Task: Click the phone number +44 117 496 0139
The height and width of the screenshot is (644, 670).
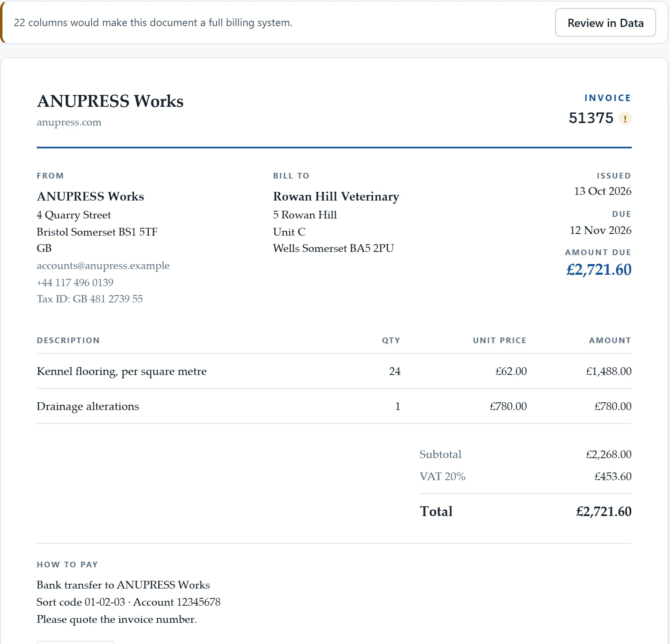Action: (x=75, y=282)
